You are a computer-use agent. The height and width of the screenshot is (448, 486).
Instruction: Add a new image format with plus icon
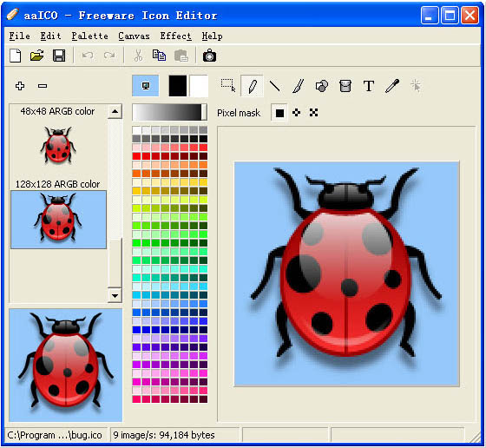click(20, 86)
